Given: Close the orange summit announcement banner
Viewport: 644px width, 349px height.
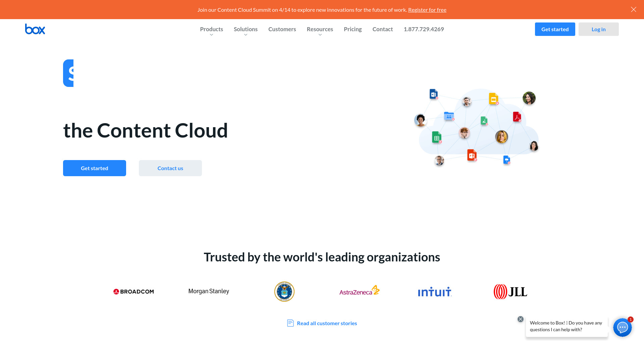Looking at the screenshot, I should click(633, 9).
